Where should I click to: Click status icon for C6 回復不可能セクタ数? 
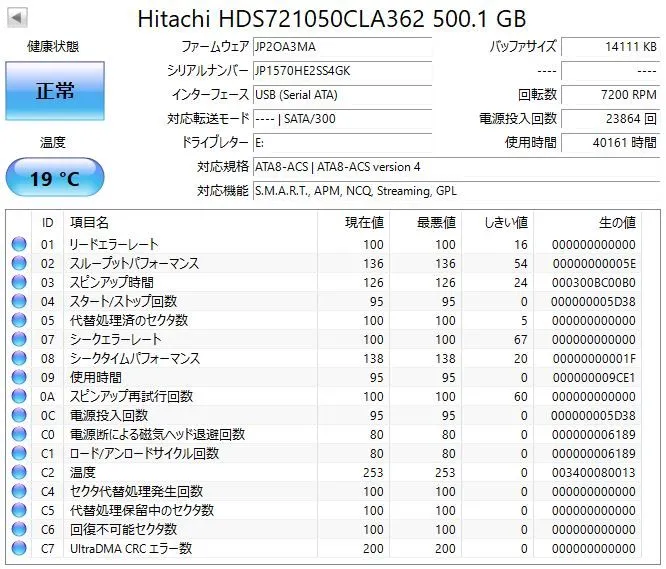point(19,529)
